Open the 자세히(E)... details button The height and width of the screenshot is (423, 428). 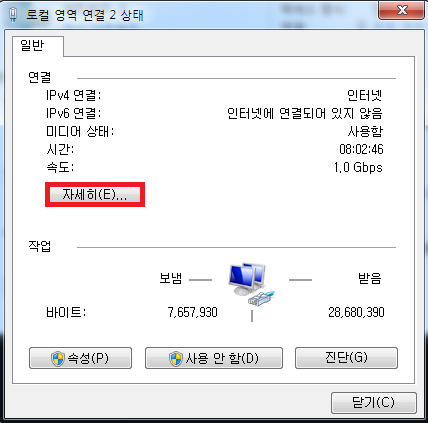pos(95,194)
